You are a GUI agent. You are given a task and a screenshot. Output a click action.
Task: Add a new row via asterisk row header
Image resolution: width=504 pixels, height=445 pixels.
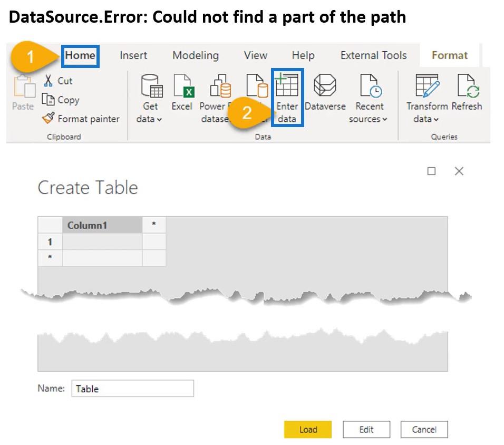[x=50, y=258]
